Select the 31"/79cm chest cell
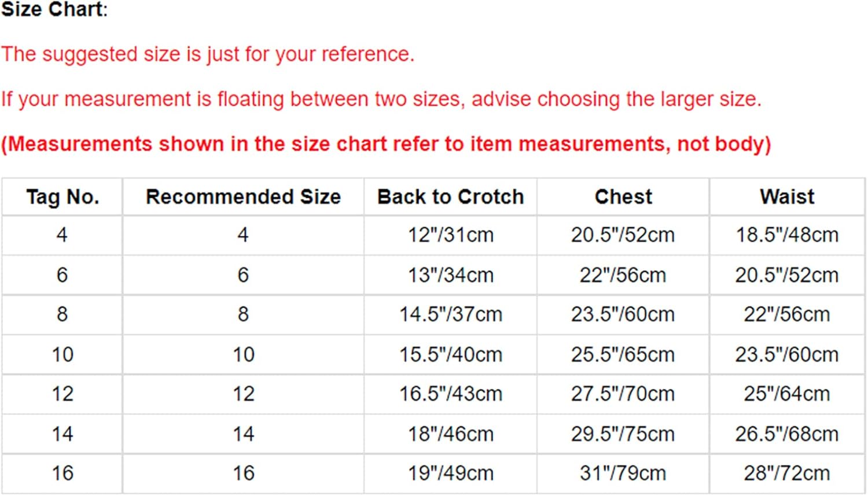The height and width of the screenshot is (496, 868). point(623,473)
